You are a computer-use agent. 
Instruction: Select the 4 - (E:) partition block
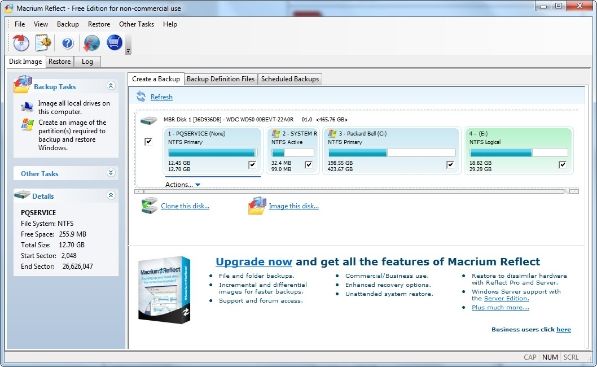pyautogui.click(x=519, y=151)
